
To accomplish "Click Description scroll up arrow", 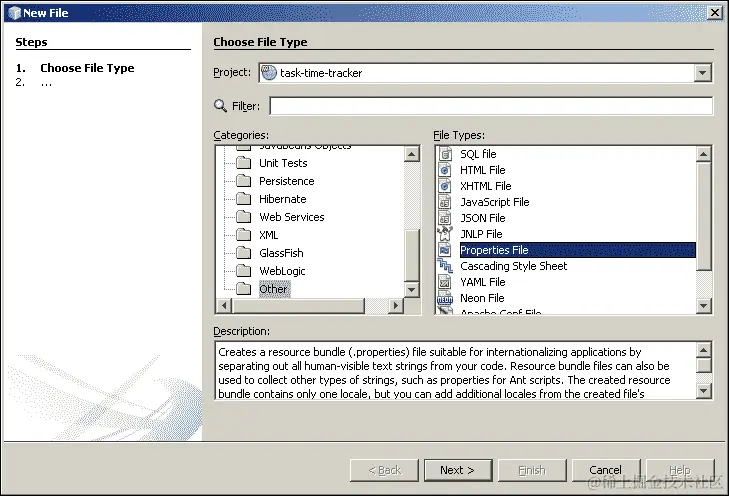I will (703, 350).
